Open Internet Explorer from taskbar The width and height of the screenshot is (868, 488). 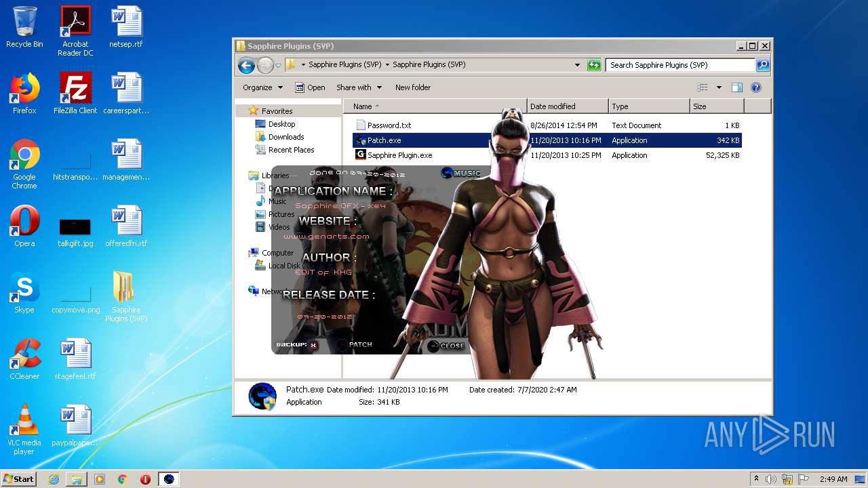click(x=54, y=479)
